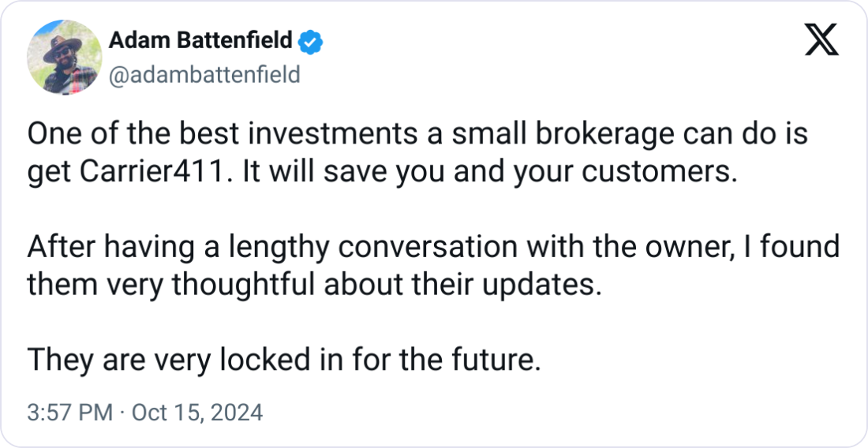
Task: Click the X logo icon
Action: tap(821, 39)
